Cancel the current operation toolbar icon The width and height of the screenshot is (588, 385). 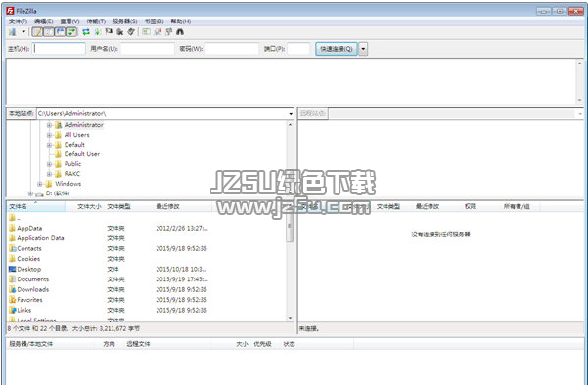click(x=109, y=32)
